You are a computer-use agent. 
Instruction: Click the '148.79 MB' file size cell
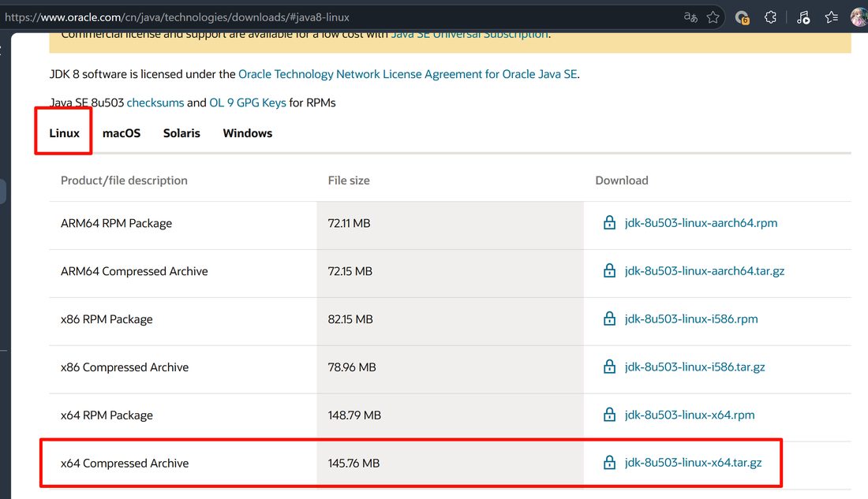tap(450, 415)
